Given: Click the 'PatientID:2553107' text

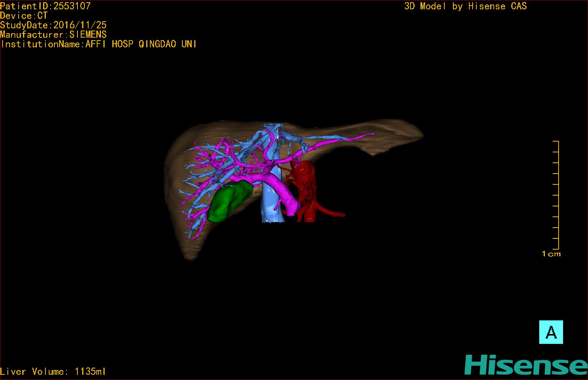Looking at the screenshot, I should point(45,6).
